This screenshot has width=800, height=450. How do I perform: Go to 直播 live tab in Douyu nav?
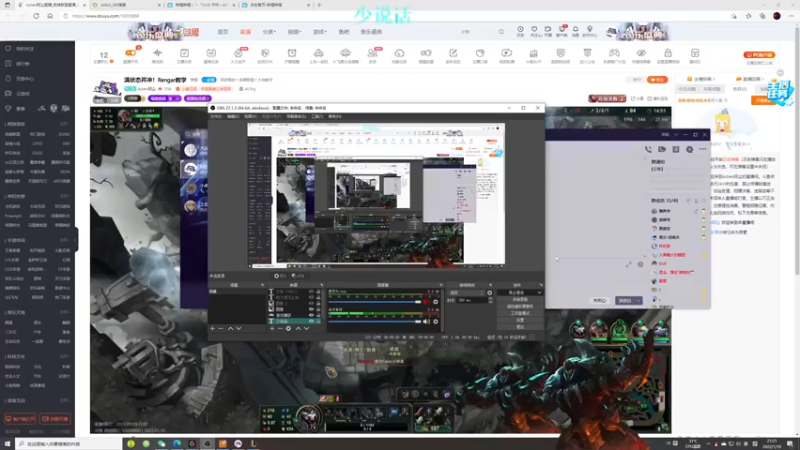pyautogui.click(x=245, y=32)
